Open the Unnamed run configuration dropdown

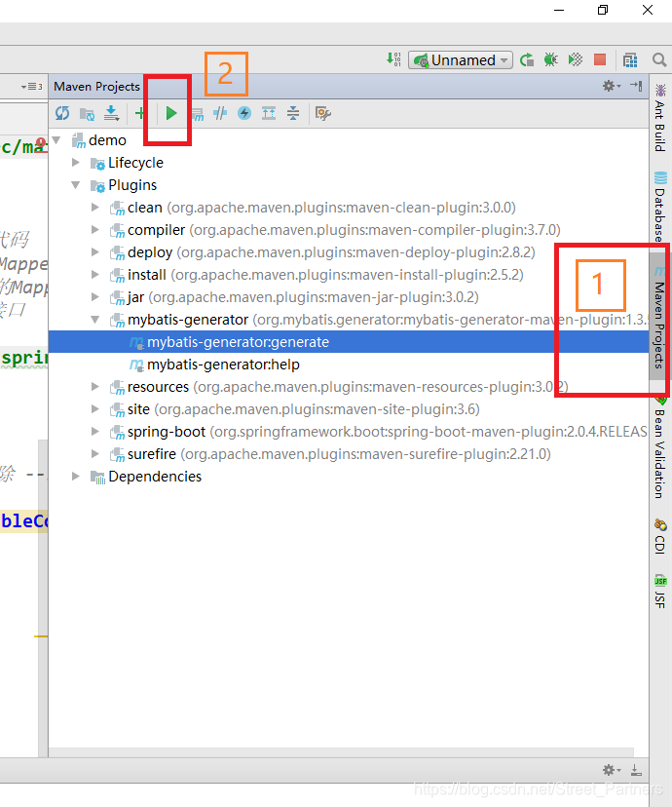pyautogui.click(x=461, y=60)
